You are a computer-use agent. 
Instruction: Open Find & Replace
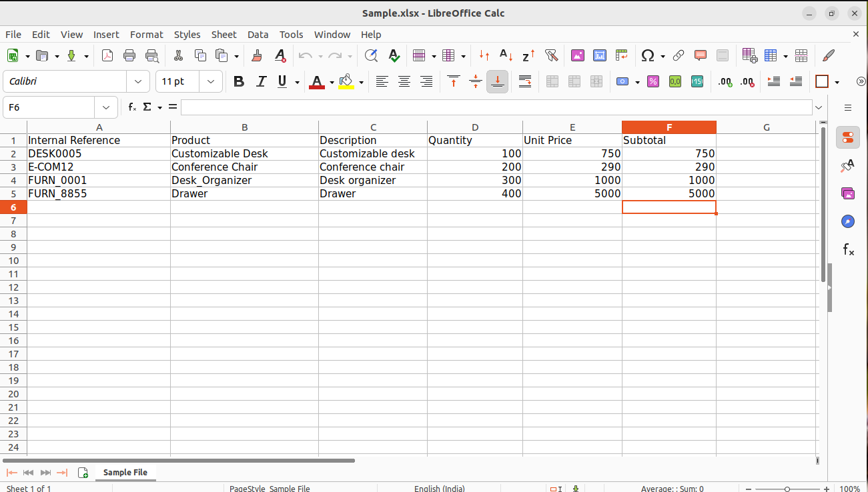[371, 56]
